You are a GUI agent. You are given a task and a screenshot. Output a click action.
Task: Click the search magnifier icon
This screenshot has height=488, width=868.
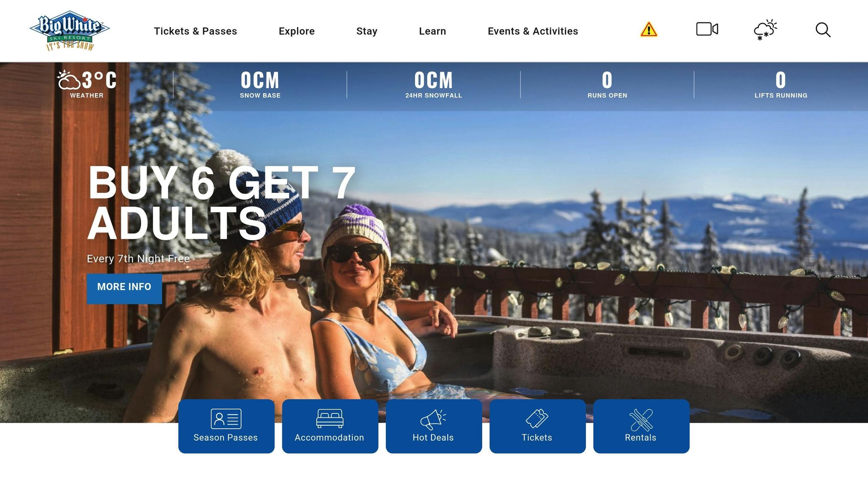[x=823, y=30]
